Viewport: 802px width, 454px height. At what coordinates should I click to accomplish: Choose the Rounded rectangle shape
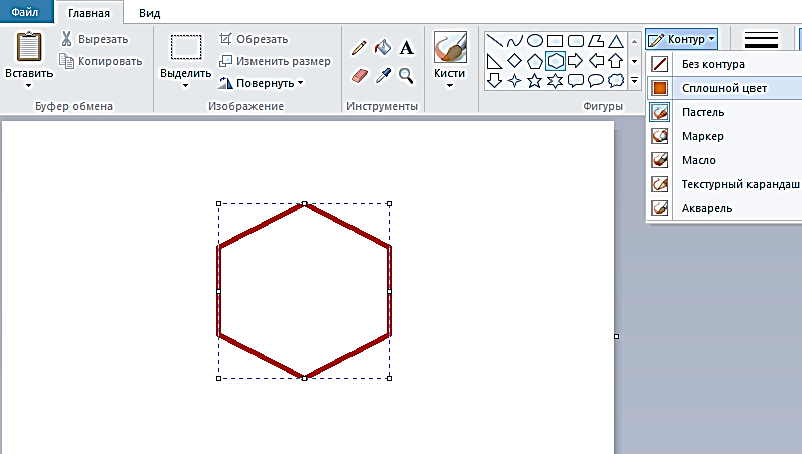click(x=575, y=41)
